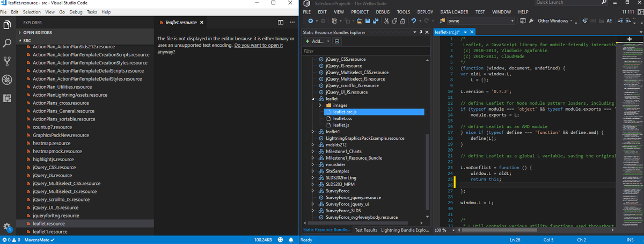Screen dimensions: 644x244
Task: Close the leaflet-src.js editor tab
Action: [x=471, y=32]
